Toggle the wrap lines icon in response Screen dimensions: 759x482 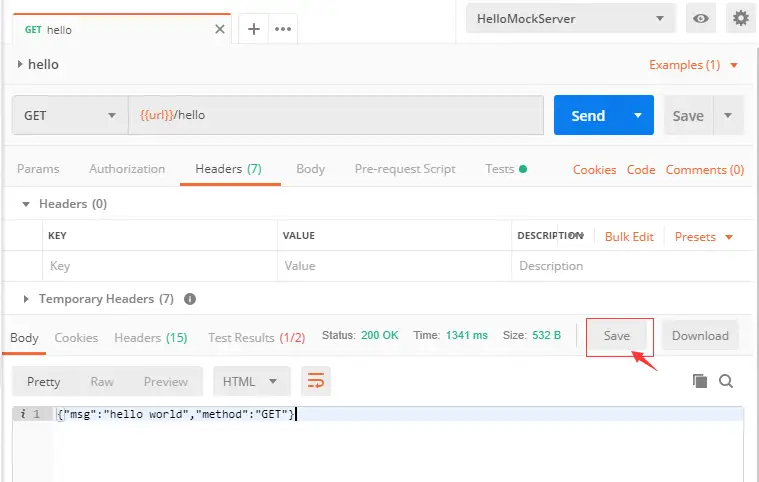[x=316, y=381]
